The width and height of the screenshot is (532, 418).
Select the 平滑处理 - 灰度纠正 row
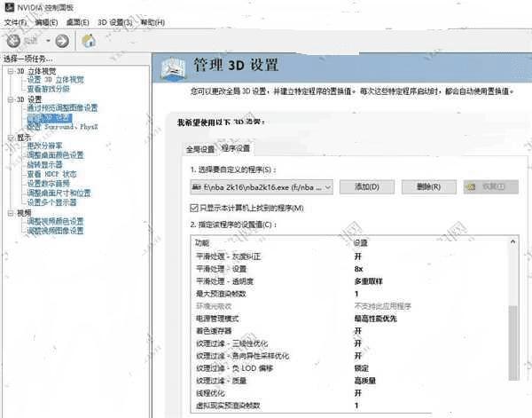[x=349, y=256]
